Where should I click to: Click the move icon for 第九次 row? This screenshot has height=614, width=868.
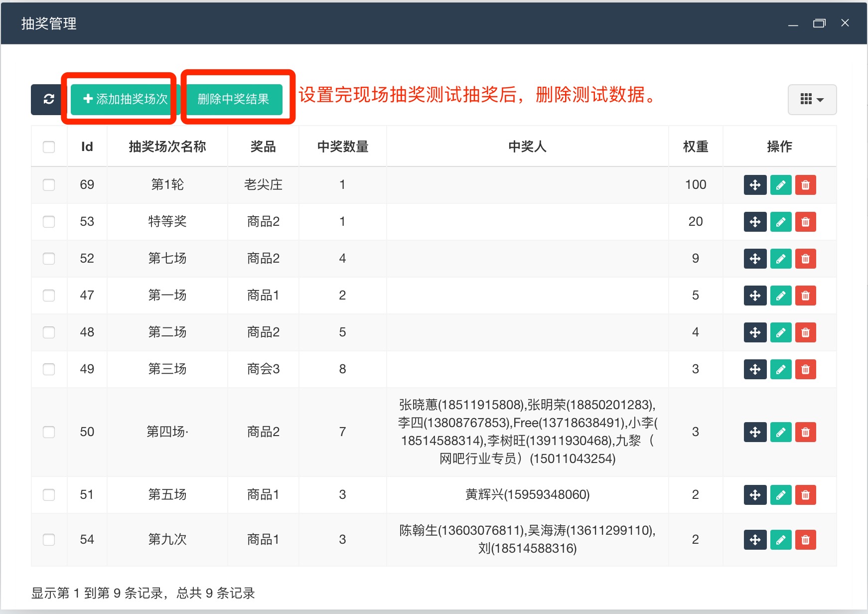pos(755,540)
